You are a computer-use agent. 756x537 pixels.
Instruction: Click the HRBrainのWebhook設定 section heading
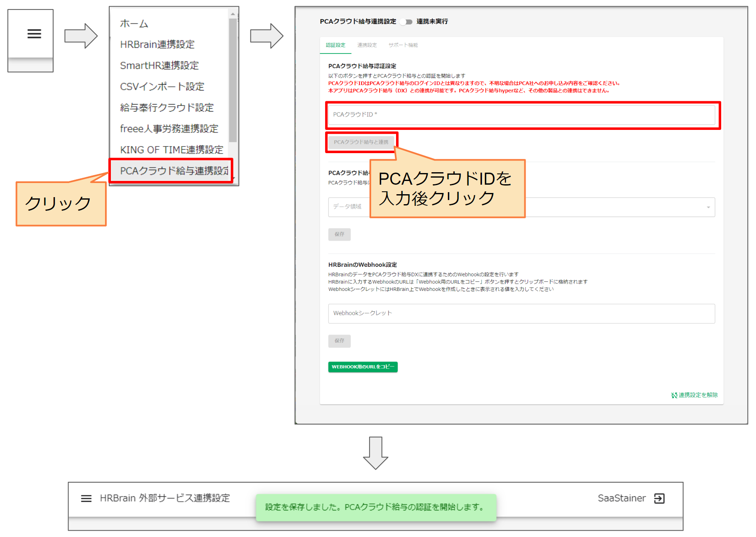[x=362, y=265]
